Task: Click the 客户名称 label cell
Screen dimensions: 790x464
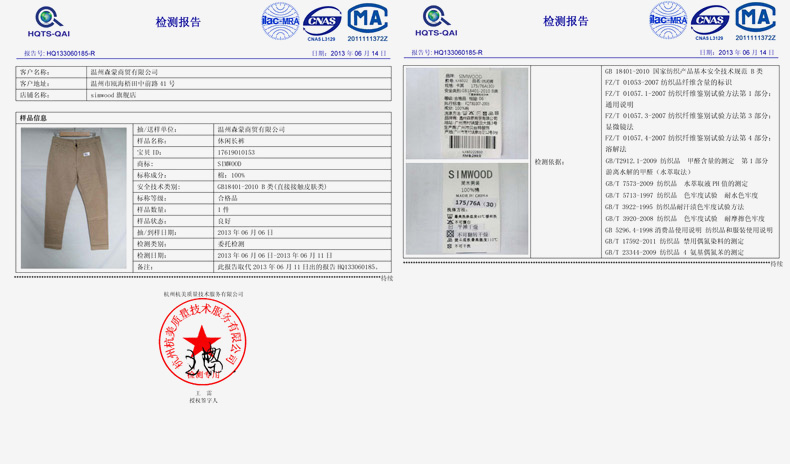Action: coord(51,72)
